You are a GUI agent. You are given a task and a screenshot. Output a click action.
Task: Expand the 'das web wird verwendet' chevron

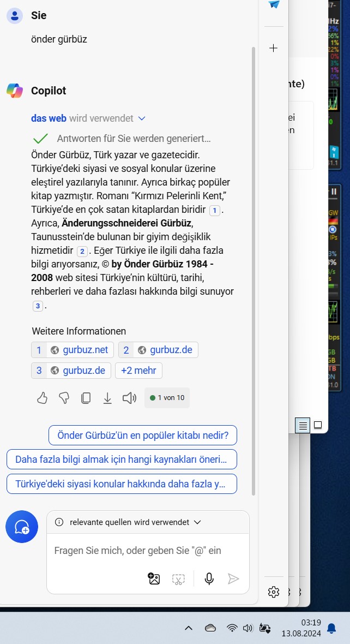(x=142, y=118)
